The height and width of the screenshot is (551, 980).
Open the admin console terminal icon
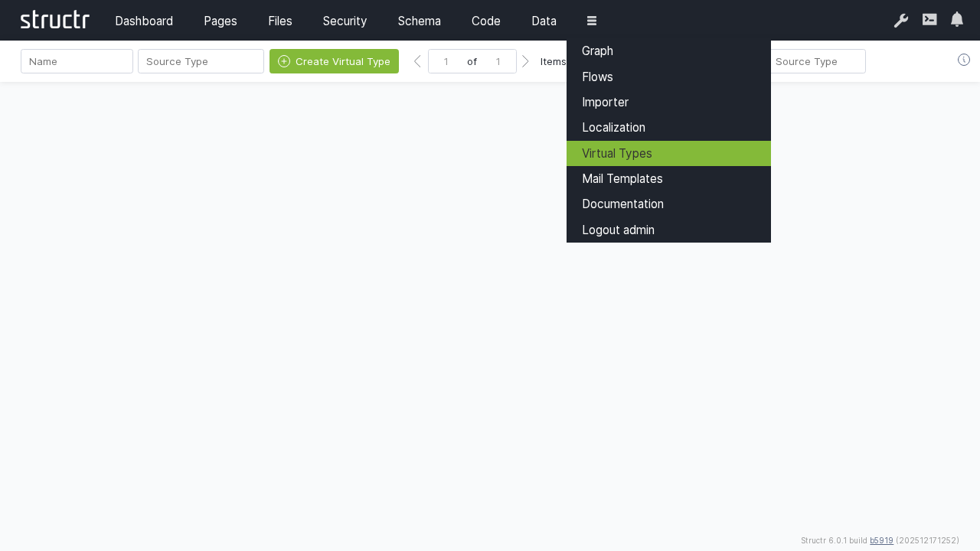929,20
